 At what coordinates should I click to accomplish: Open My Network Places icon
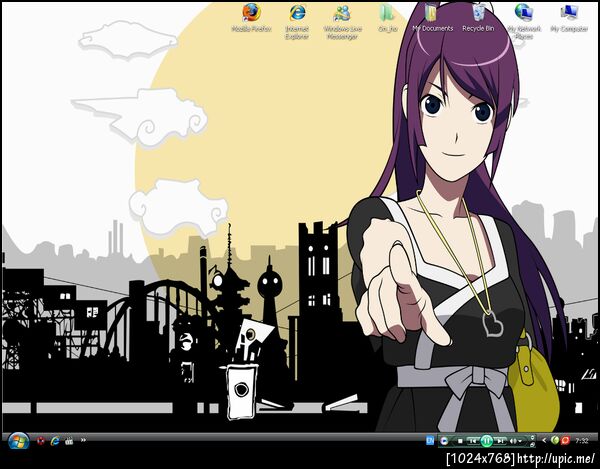click(524, 13)
